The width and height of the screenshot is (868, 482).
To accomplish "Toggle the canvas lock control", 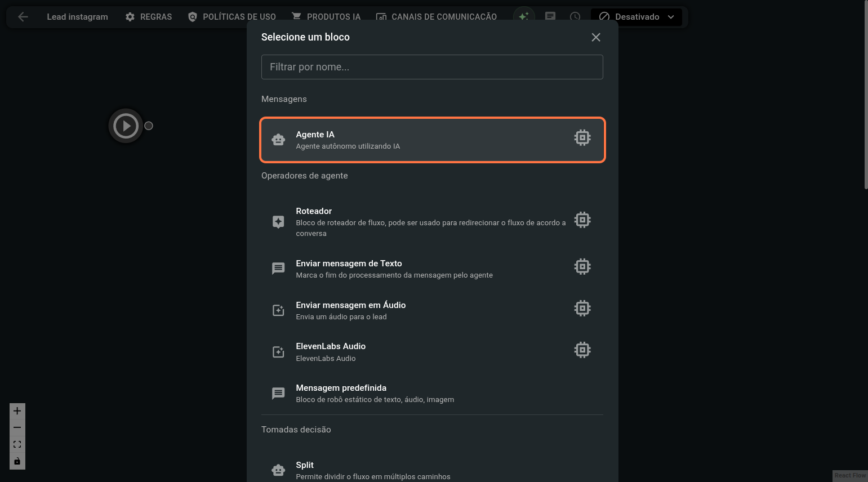I will point(17,461).
